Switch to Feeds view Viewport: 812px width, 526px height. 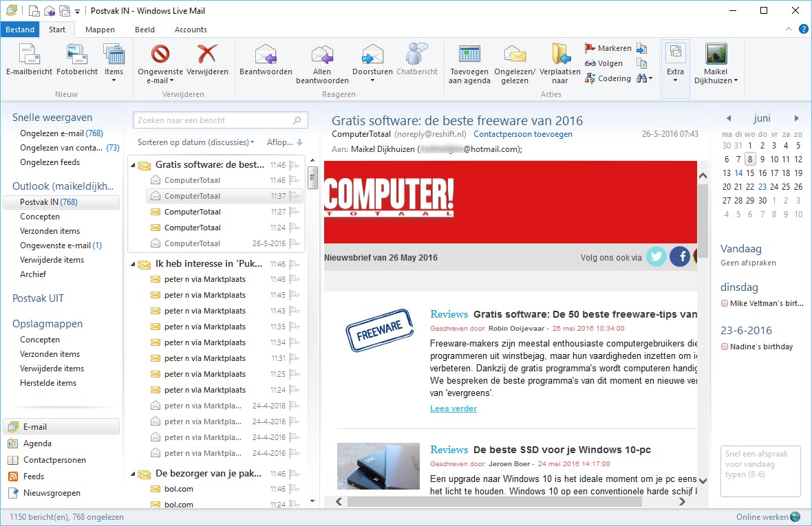[34, 476]
